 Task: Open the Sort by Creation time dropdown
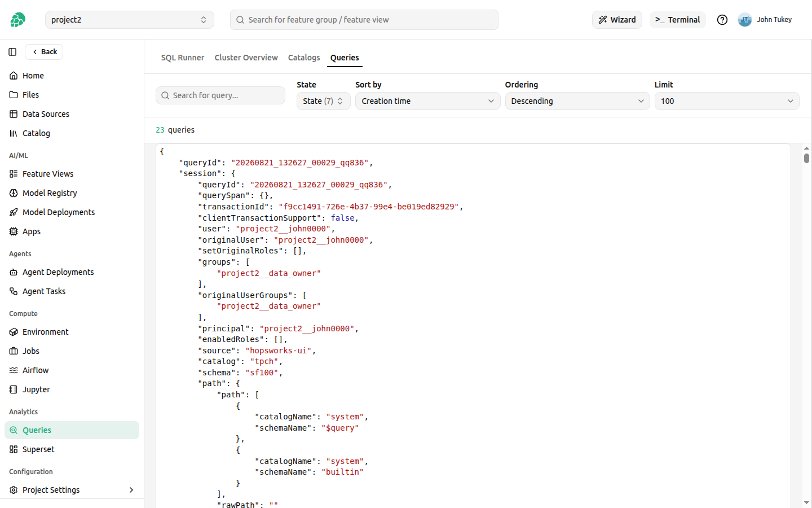click(427, 101)
